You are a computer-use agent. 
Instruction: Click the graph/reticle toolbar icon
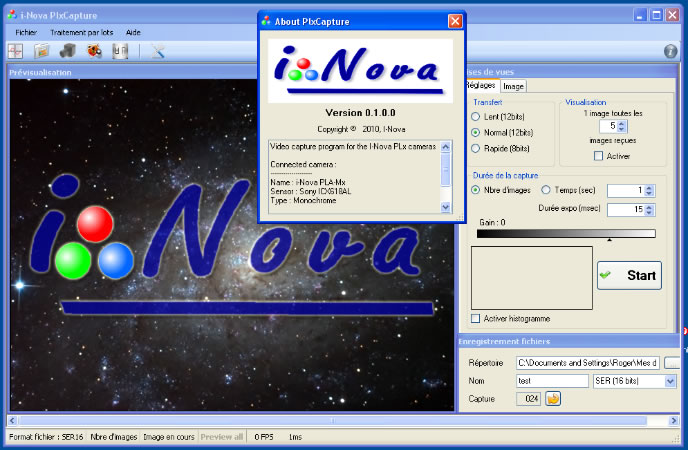(x=15, y=52)
